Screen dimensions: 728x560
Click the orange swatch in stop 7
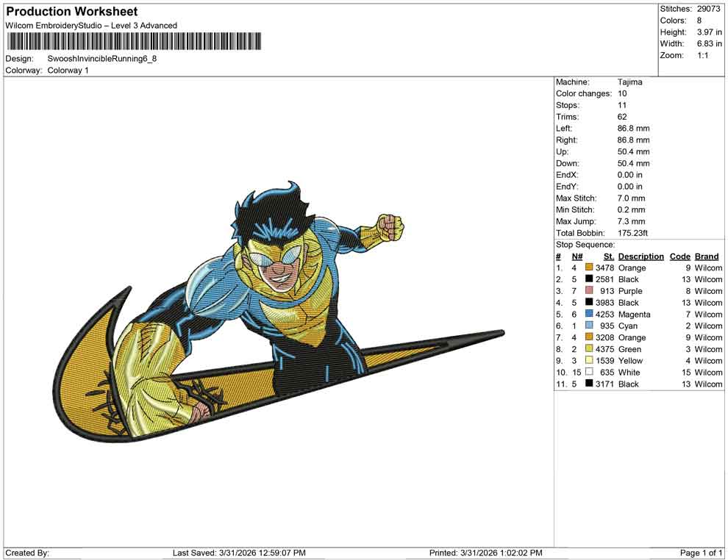589,337
